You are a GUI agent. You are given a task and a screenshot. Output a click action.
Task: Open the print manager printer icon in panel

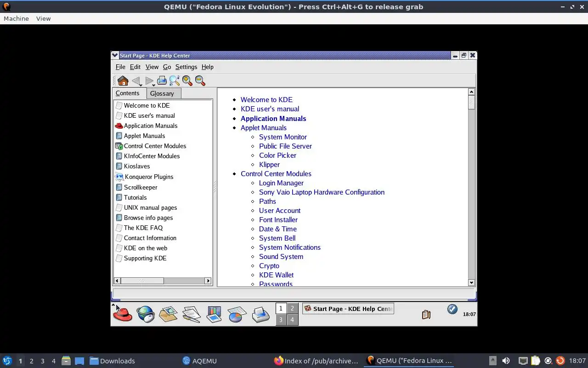pyautogui.click(x=261, y=314)
